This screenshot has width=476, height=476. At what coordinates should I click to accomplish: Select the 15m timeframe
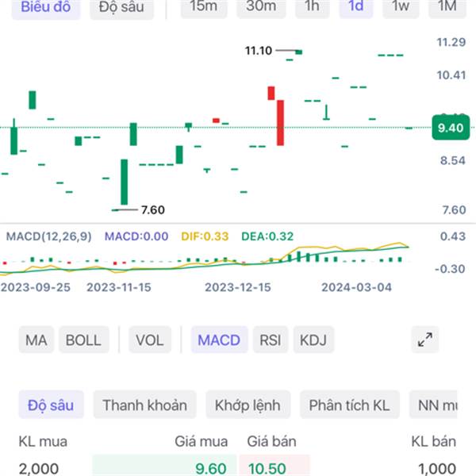point(204,6)
